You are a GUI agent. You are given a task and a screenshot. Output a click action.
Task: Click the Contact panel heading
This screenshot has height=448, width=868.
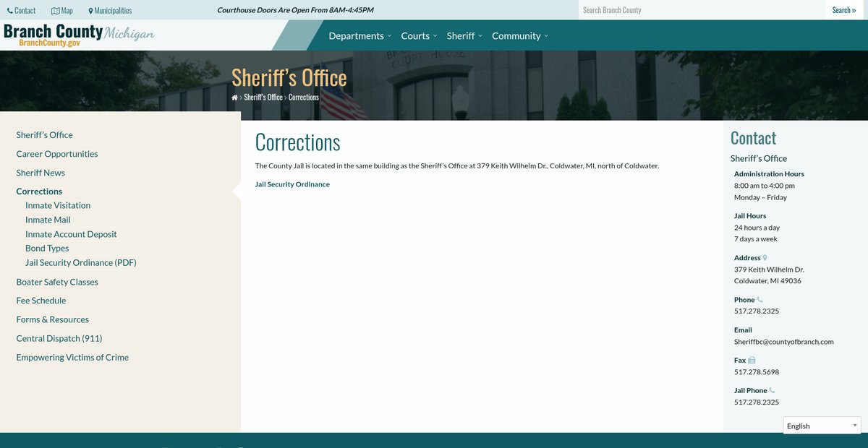753,138
